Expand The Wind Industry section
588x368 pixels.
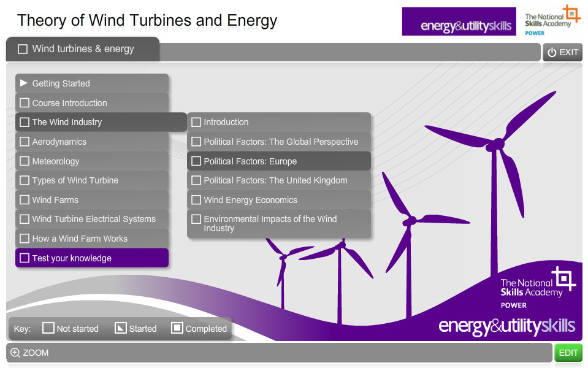pos(101,122)
